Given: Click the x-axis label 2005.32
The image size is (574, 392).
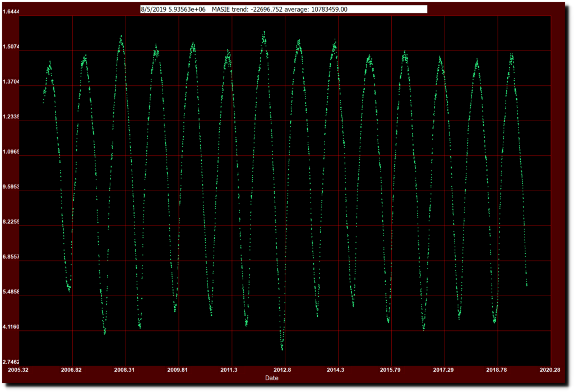Looking at the screenshot, I should [x=18, y=370].
